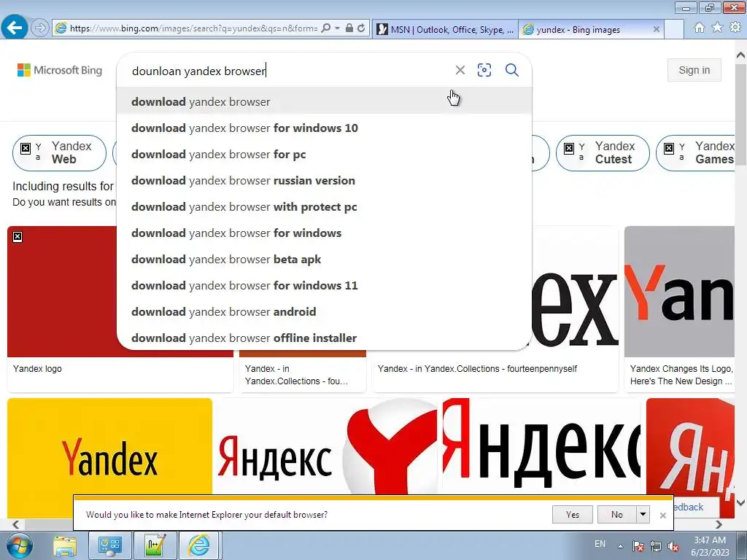
Task: Click the browser forward arrow button
Action: (x=40, y=28)
